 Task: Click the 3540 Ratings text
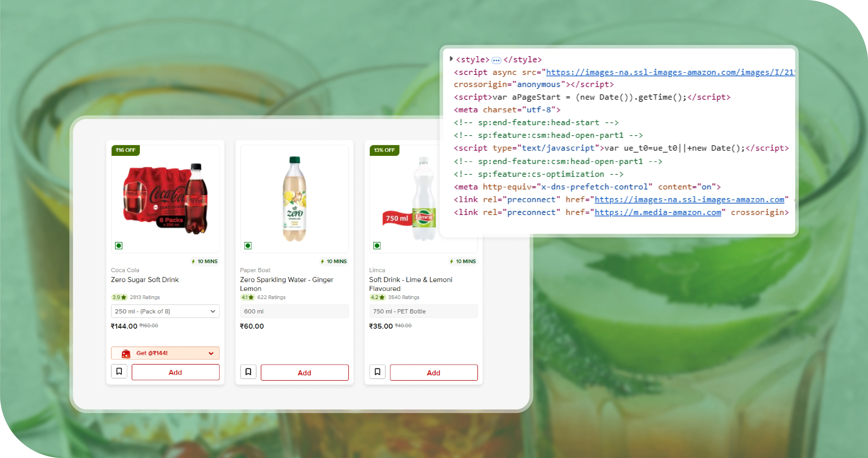click(x=404, y=297)
